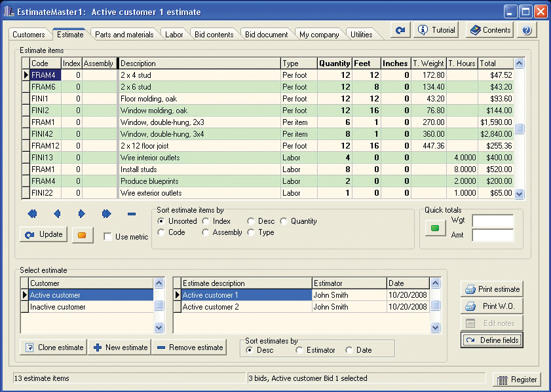Click estimate list scroll down arrow

click(435, 327)
